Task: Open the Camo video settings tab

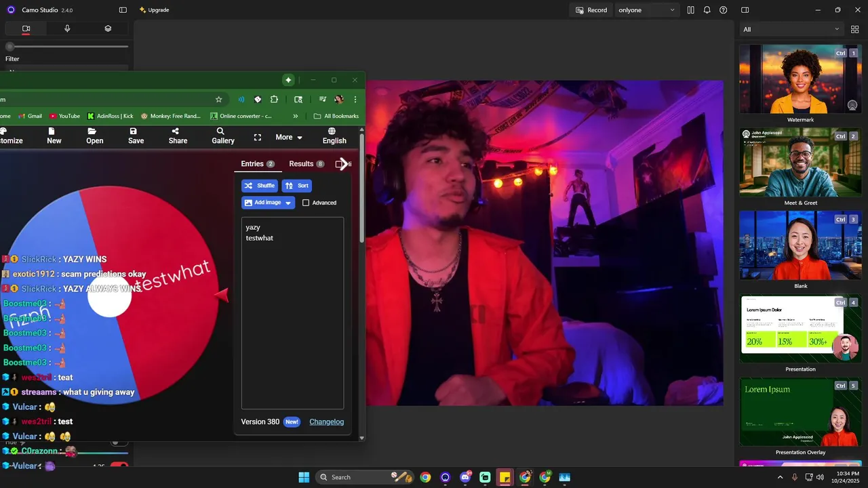Action: click(26, 28)
